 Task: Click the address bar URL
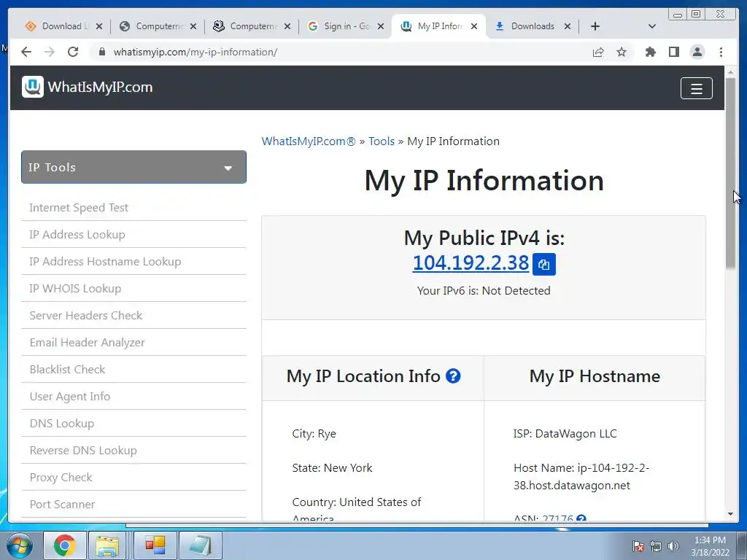click(x=196, y=52)
